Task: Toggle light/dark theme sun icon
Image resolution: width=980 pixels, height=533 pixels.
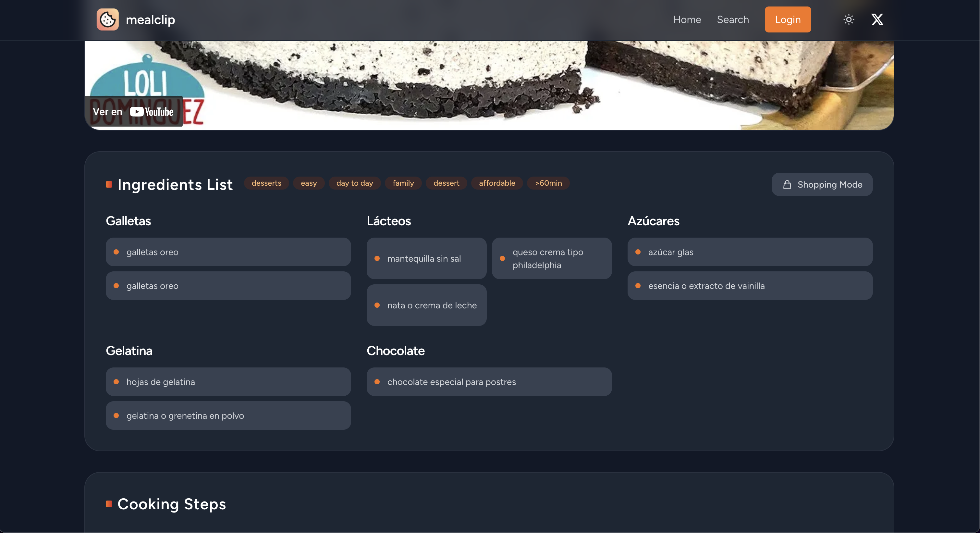Action: tap(848, 19)
